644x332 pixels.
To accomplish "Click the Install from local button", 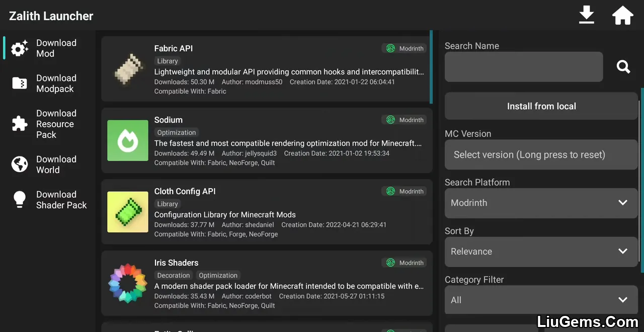I will point(541,106).
